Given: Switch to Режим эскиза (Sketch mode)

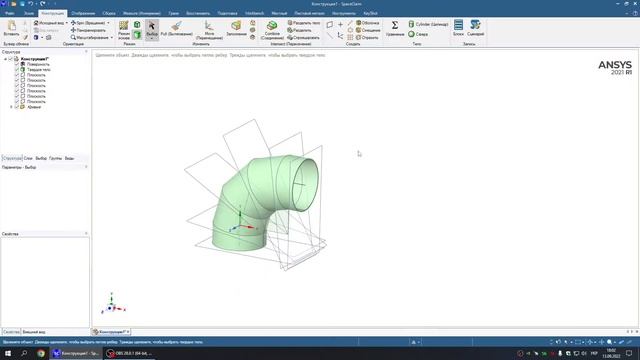Looking at the screenshot, I should click(x=124, y=30).
